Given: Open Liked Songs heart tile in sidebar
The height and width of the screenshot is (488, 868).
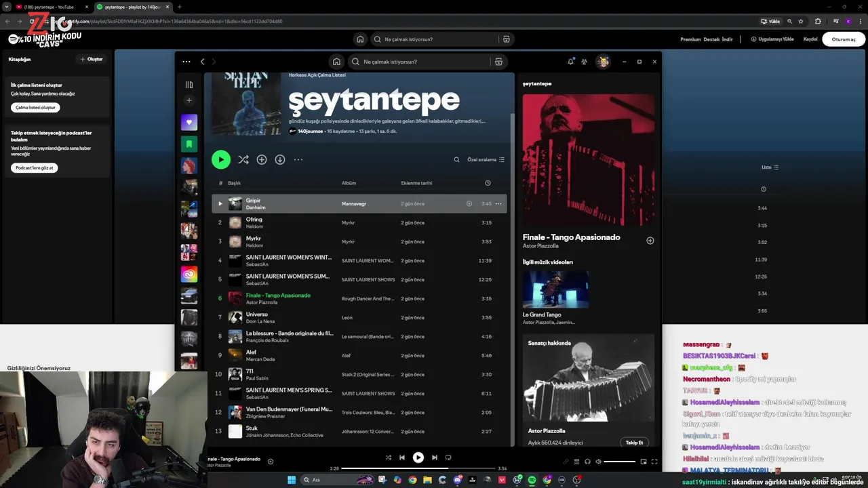Looking at the screenshot, I should pos(189,123).
